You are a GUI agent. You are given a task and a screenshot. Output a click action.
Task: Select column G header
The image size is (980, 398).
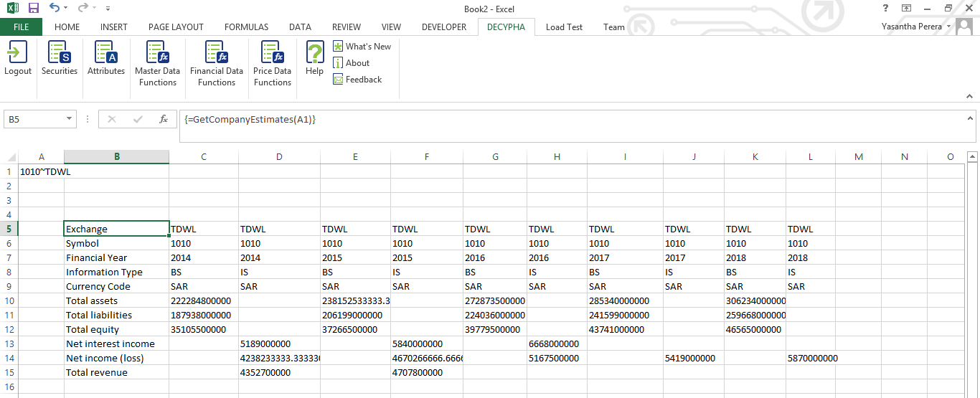[x=495, y=157]
